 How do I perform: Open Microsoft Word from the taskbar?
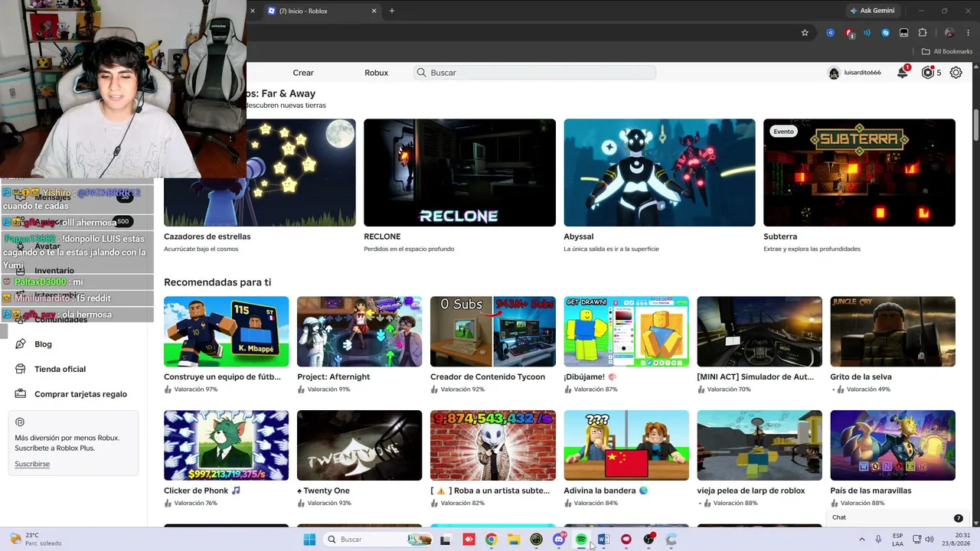603,540
